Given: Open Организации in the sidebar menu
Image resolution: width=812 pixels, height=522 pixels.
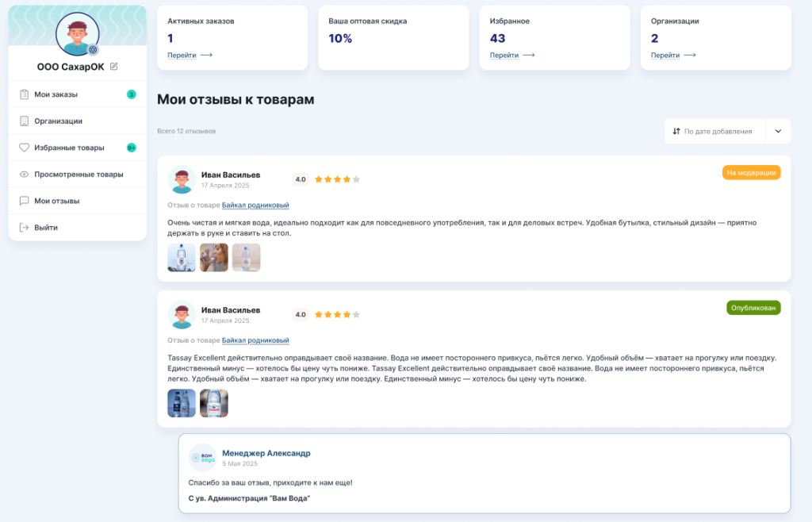Looking at the screenshot, I should tap(58, 121).
